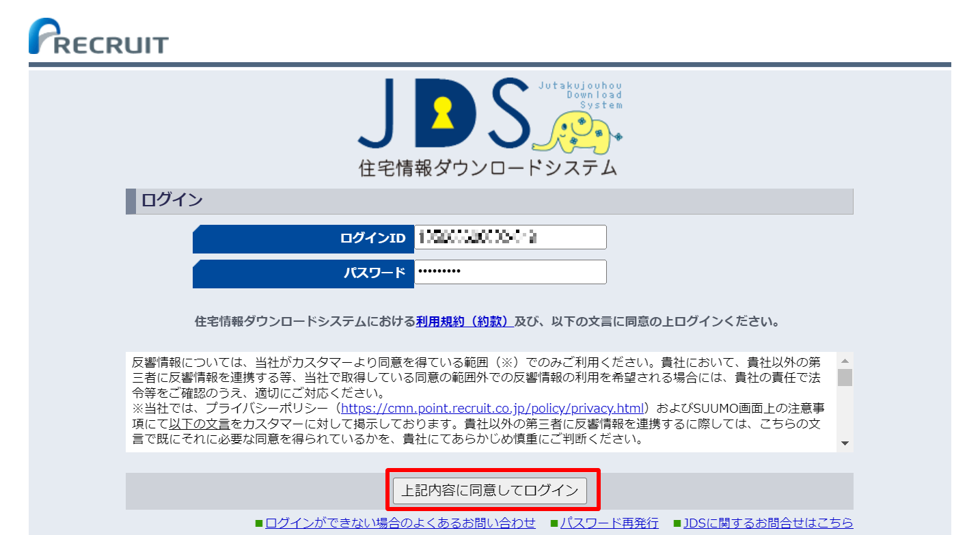The height and width of the screenshot is (535, 980).
Task: Click the terms box scrollbar thumb
Action: [x=845, y=378]
